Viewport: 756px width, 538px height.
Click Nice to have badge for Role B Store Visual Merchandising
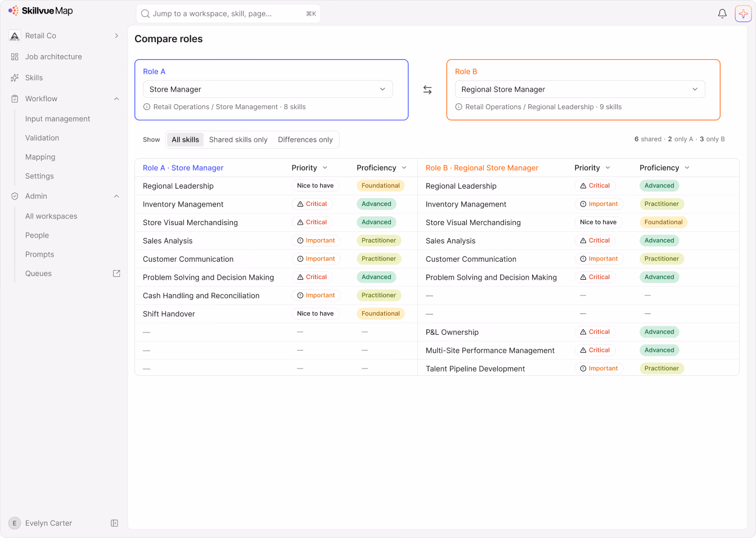[598, 222]
